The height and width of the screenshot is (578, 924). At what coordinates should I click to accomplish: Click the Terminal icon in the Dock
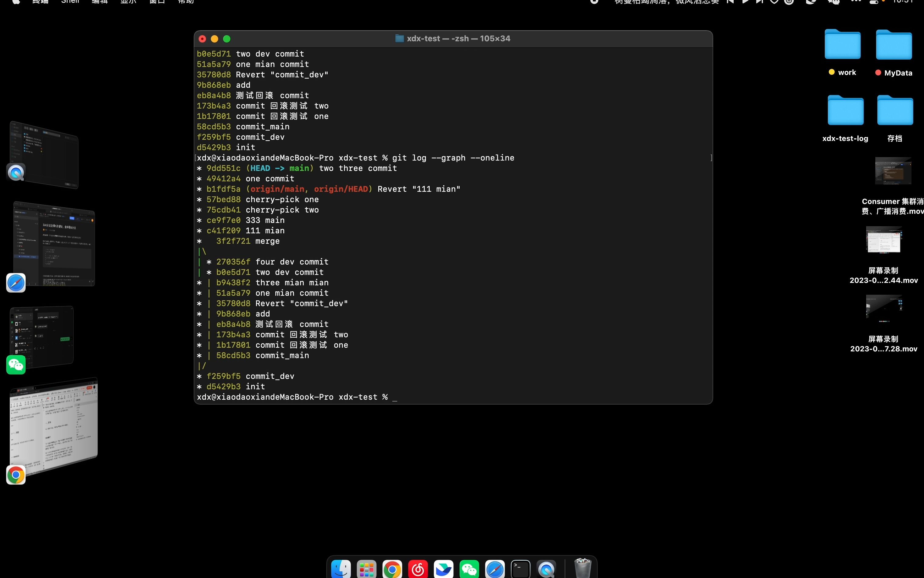pos(520,569)
